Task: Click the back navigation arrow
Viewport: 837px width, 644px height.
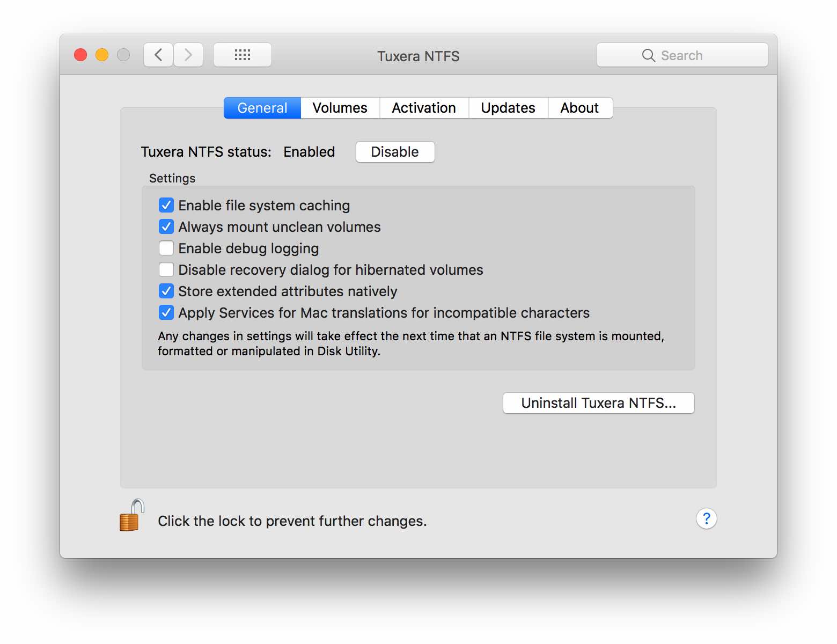Action: (x=158, y=55)
